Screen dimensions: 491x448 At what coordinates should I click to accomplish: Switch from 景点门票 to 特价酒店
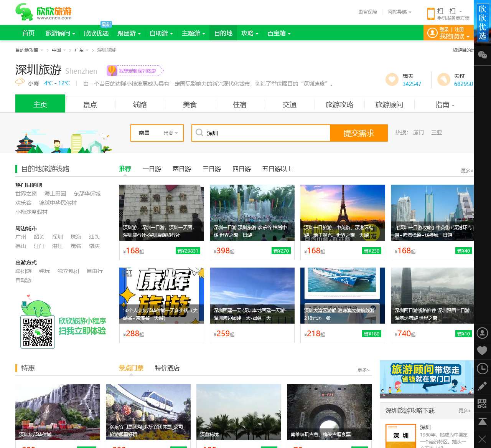167,368
